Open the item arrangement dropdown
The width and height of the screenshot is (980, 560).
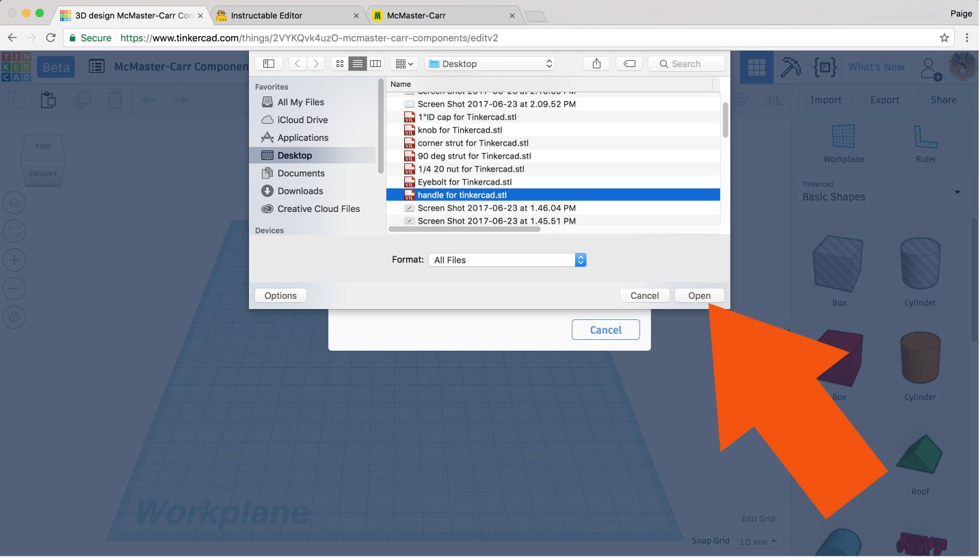404,64
